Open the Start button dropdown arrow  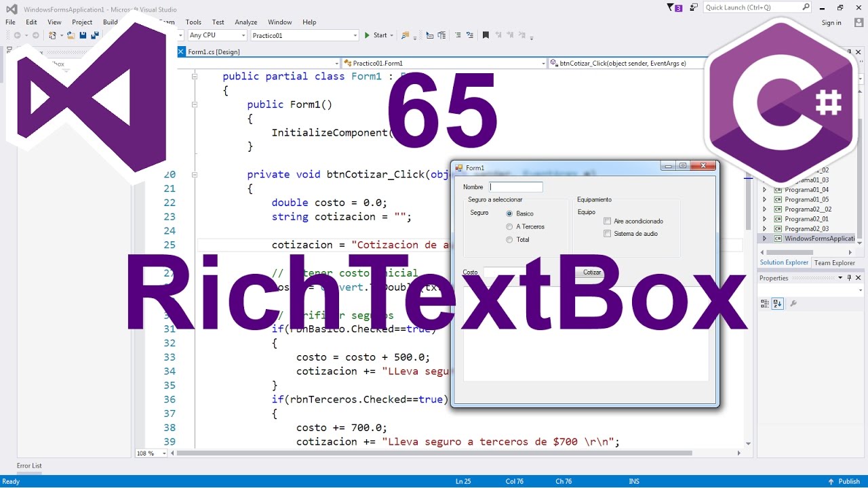pos(392,35)
